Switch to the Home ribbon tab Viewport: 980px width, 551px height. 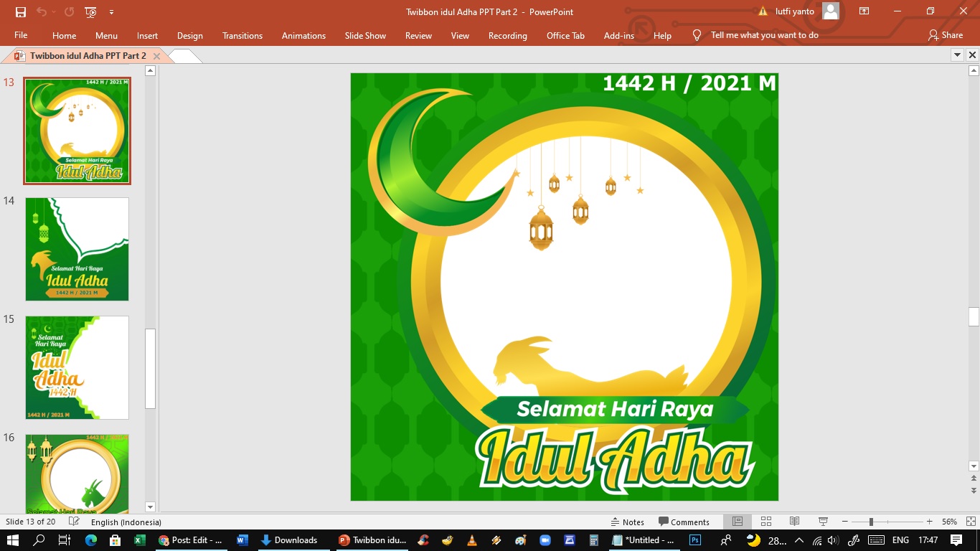[64, 35]
